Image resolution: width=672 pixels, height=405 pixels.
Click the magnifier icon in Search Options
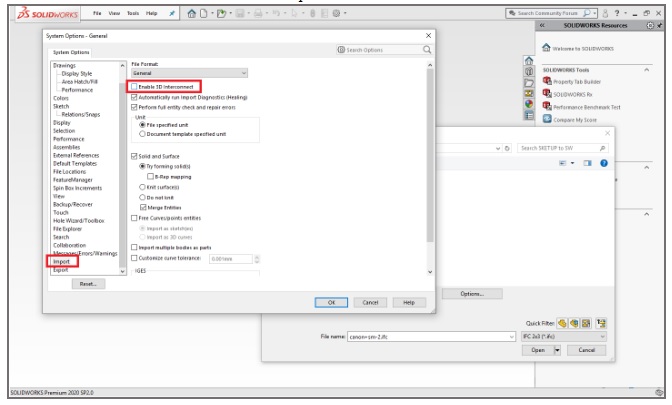[x=427, y=50]
